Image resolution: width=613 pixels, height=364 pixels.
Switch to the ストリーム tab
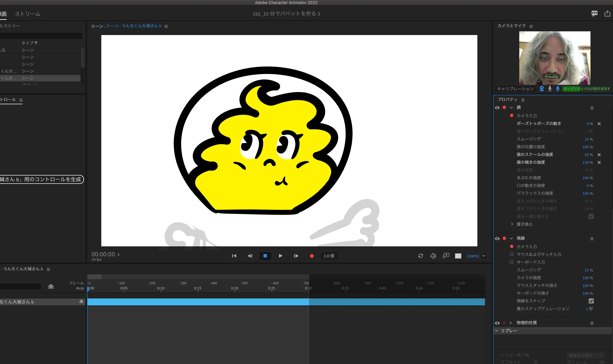(28, 14)
